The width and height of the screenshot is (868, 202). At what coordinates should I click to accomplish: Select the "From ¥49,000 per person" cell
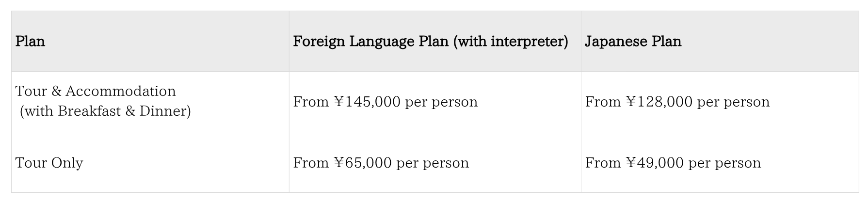click(x=673, y=163)
